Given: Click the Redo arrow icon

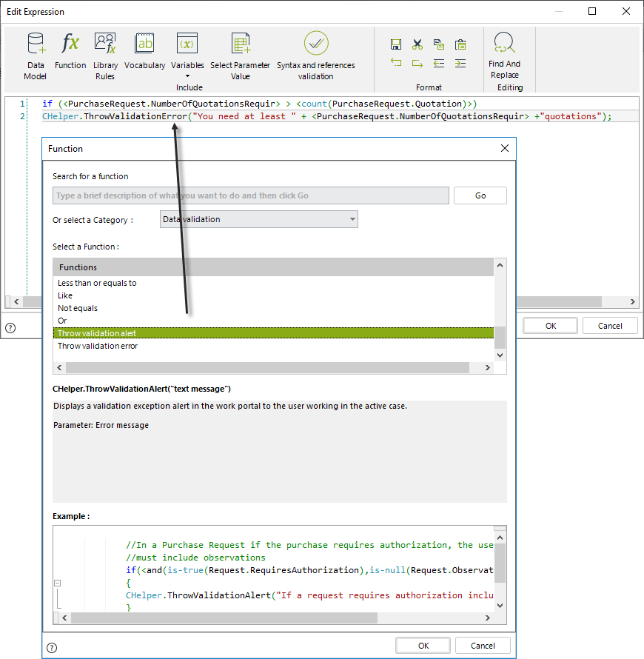Looking at the screenshot, I should tap(417, 63).
